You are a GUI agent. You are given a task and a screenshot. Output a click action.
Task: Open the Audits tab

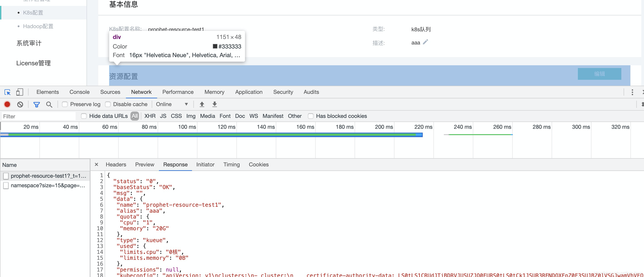pyautogui.click(x=311, y=92)
